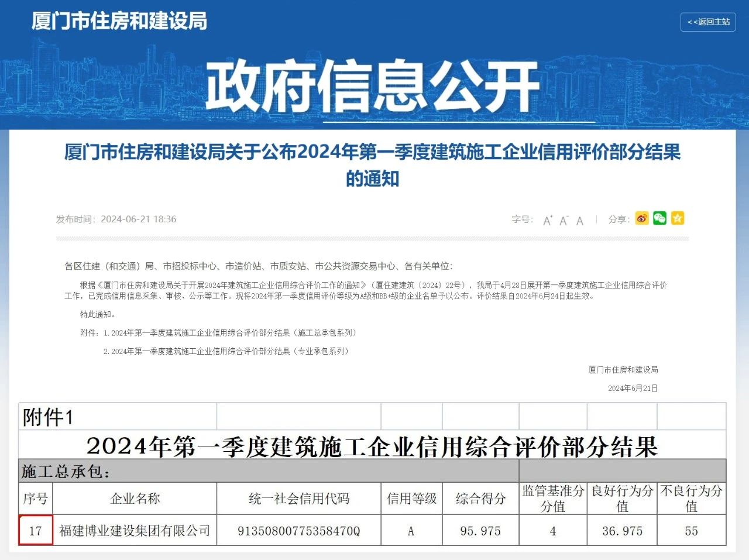Image resolution: width=749 pixels, height=560 pixels.
Task: Reset font size with the plain A control
Action: tap(579, 220)
